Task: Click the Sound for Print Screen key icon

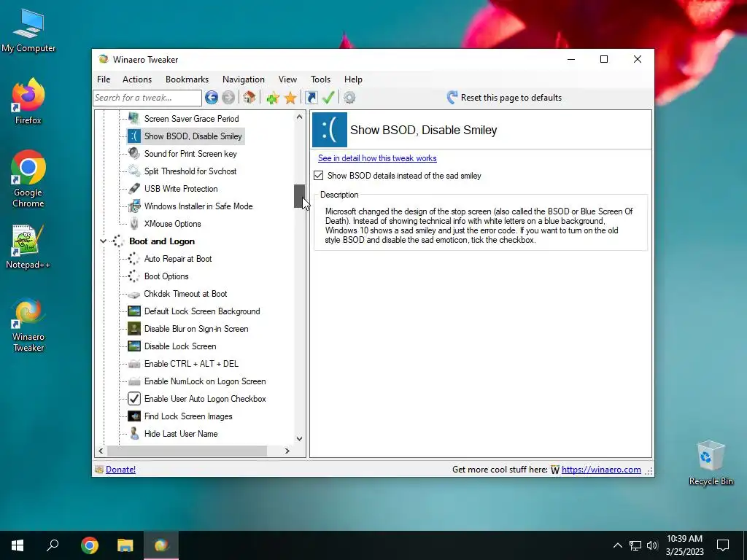Action: click(134, 153)
